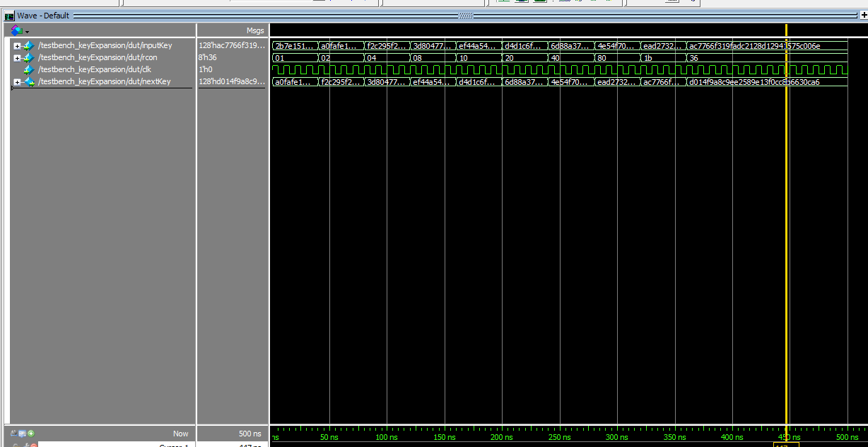Viewport: 868px width, 447px height.
Task: Toggle the small cursor icon beside Cursor 1
Action: (15, 446)
